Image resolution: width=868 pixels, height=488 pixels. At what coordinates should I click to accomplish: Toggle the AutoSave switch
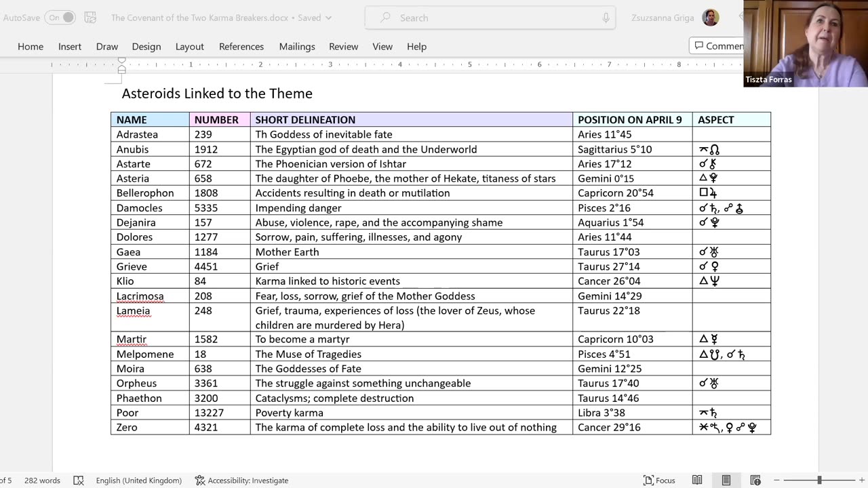click(60, 18)
